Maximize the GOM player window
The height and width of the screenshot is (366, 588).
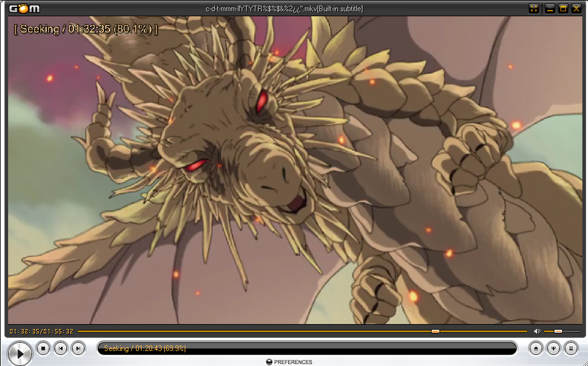click(x=563, y=8)
